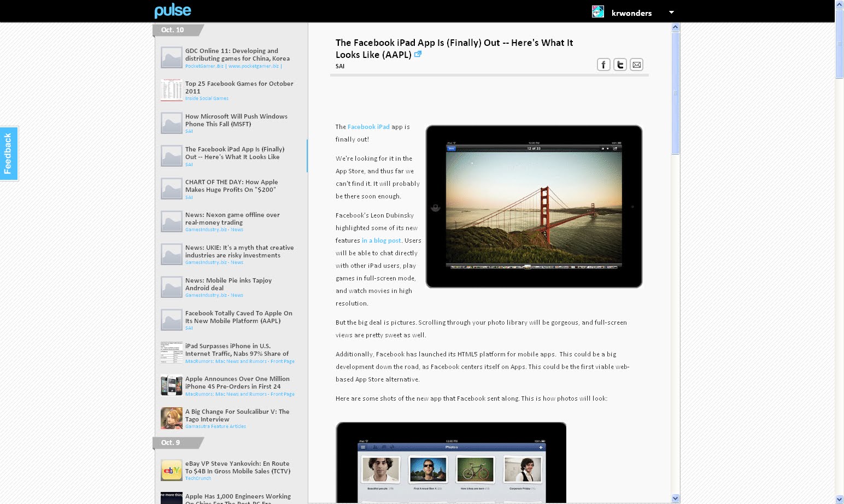Open 'Facebook Totally Caved To Apple' story
Image resolution: width=844 pixels, height=504 pixels.
tap(239, 317)
